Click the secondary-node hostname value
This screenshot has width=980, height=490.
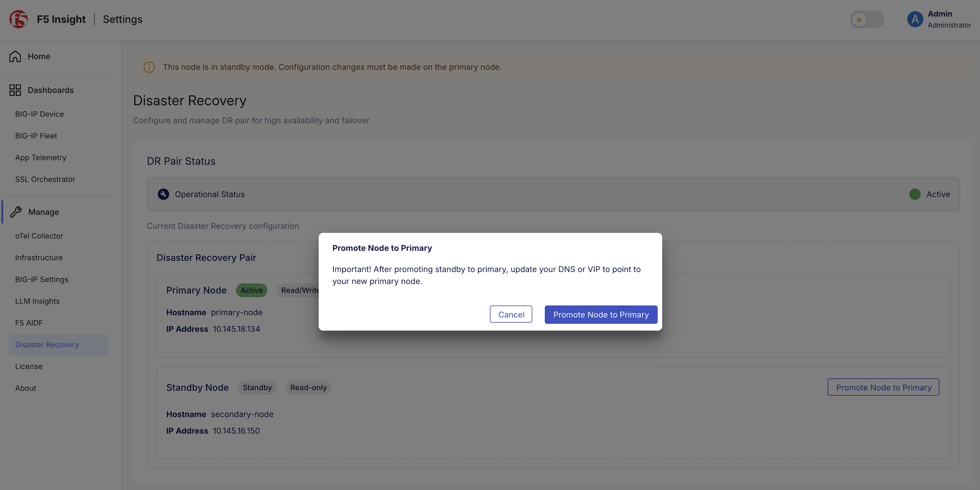point(242,414)
